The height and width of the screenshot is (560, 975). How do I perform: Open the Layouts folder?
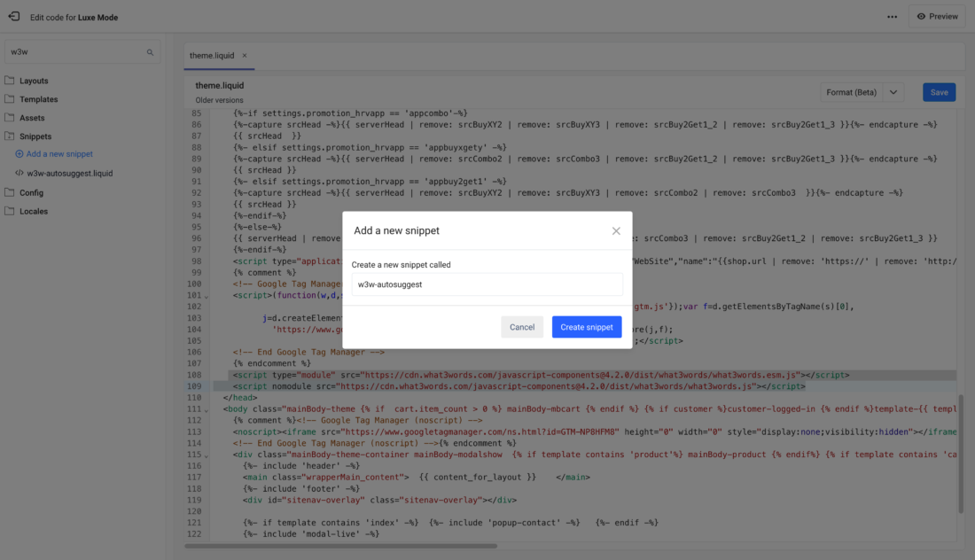point(34,81)
